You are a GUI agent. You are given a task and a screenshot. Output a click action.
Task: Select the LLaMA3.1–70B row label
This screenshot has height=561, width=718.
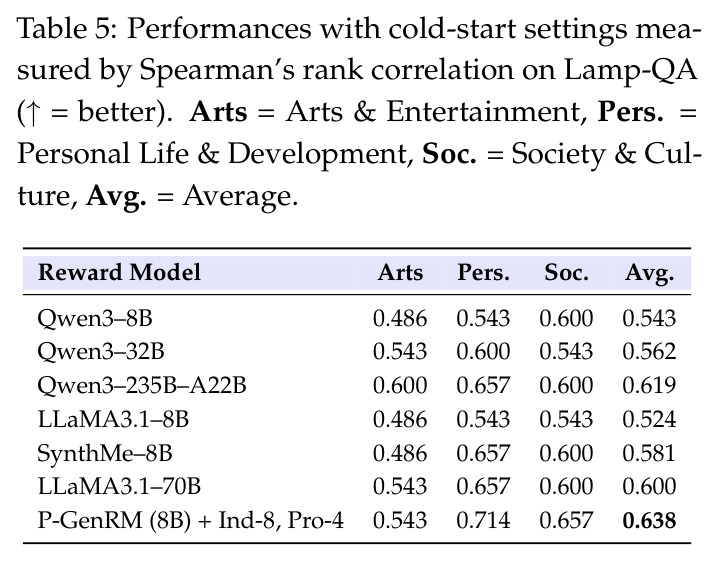[x=119, y=486]
